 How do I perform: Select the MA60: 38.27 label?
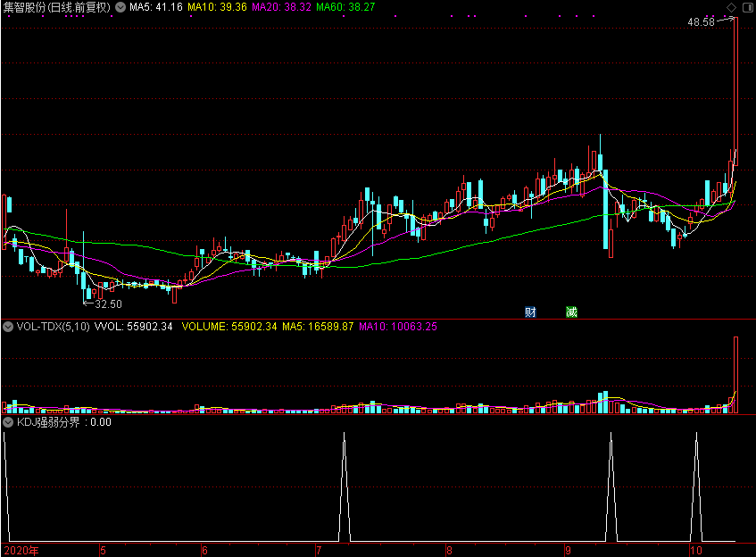coord(345,7)
